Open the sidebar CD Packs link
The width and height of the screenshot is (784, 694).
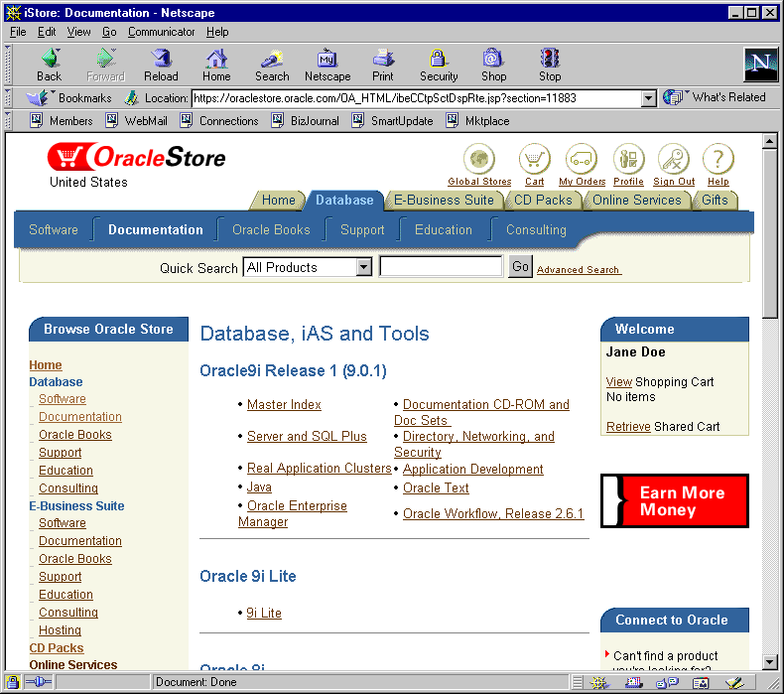point(57,648)
